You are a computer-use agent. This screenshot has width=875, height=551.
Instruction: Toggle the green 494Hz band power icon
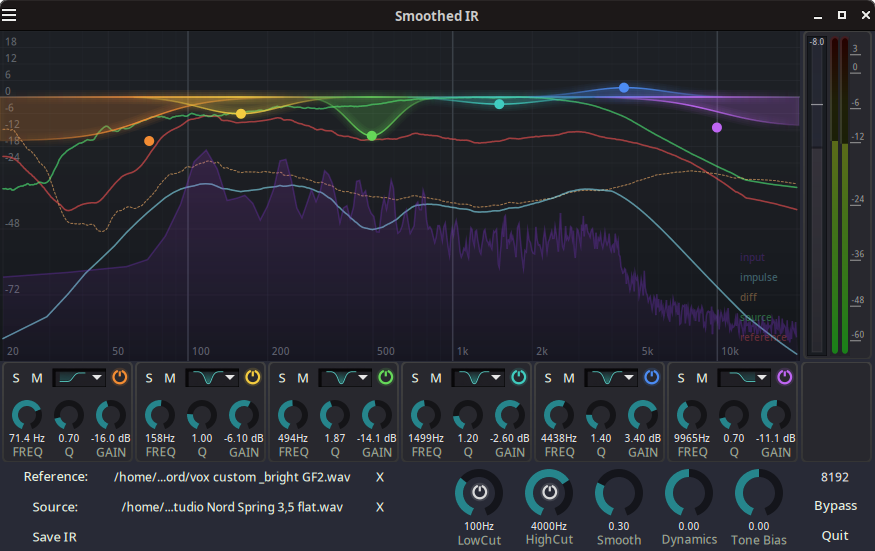(386, 377)
